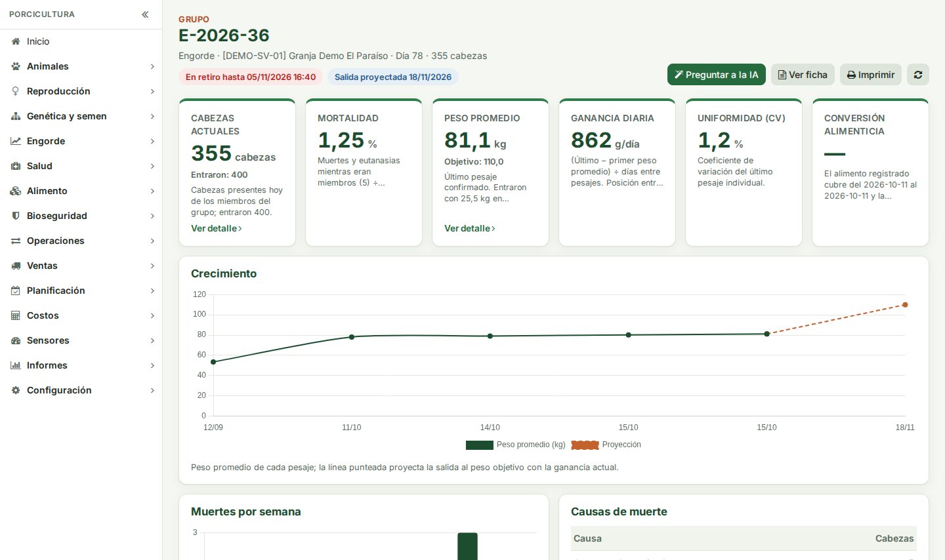Screen dimensions: 945x560
Task: Click the paw icon next to Animales
Action: 16,66
